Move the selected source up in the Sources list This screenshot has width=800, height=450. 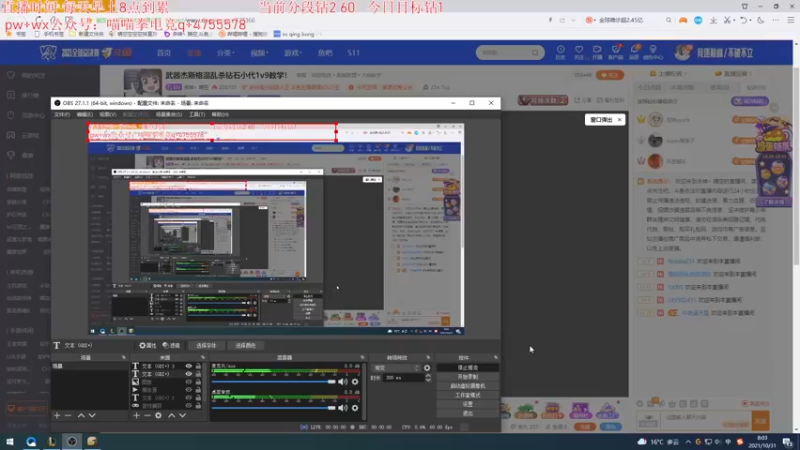[x=171, y=416]
